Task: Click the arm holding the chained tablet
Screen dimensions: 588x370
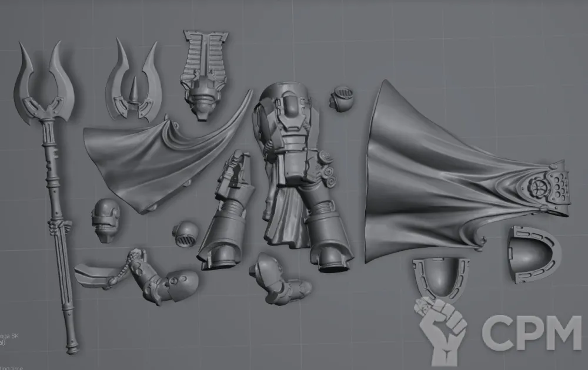Action: [162, 282]
